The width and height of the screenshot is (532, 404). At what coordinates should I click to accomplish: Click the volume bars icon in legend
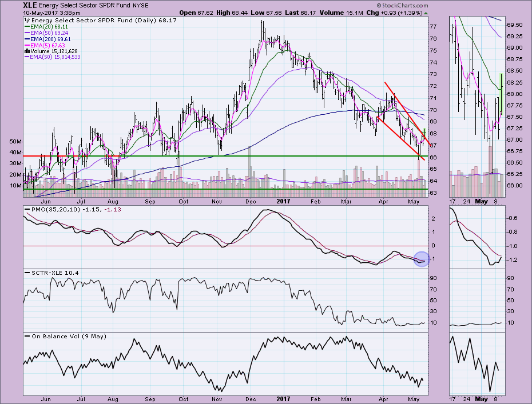pyautogui.click(x=26, y=52)
